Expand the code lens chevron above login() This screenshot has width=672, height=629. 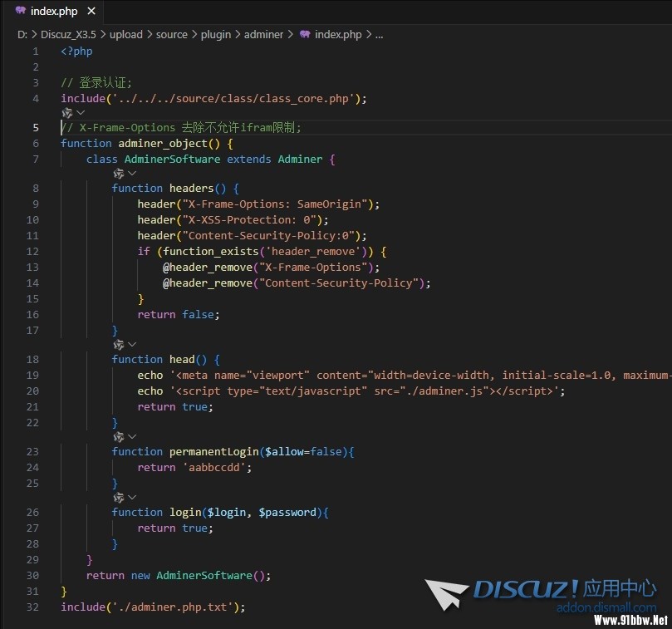coord(132,497)
